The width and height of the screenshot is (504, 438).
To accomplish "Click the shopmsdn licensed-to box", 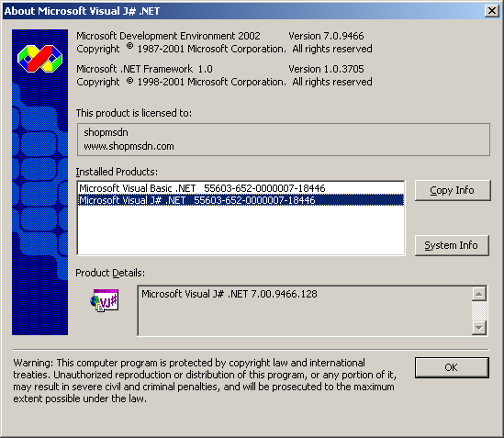I will click(x=284, y=140).
